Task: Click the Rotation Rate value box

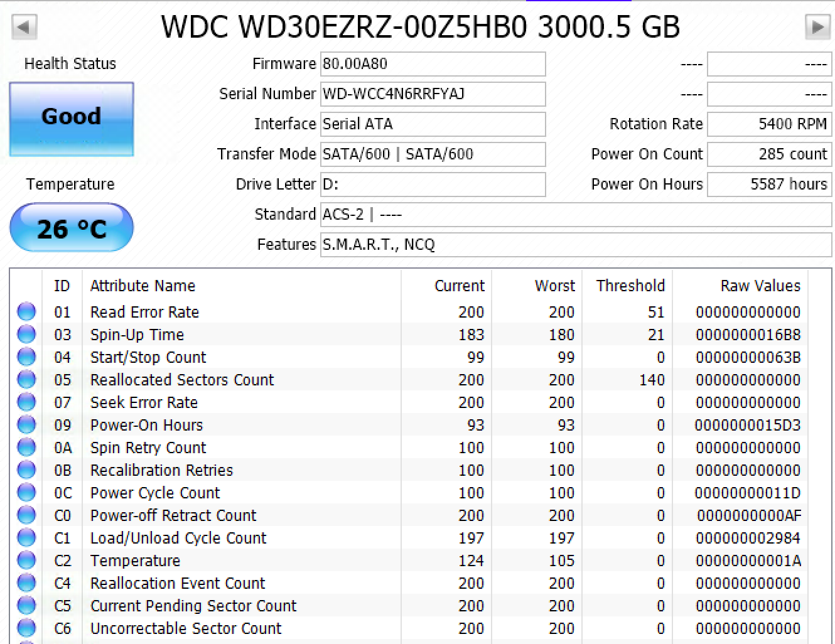Action: tap(769, 124)
